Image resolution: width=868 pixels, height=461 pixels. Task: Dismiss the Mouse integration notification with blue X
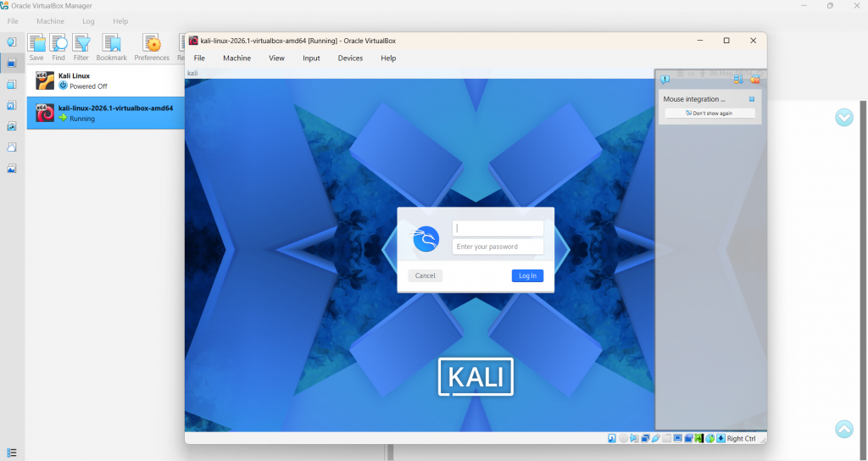752,99
